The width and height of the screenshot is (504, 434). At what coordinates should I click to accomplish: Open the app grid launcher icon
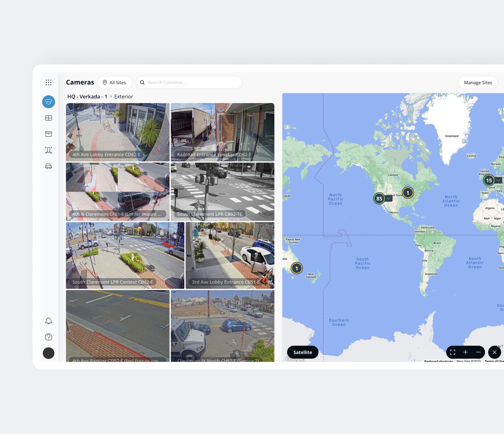(48, 83)
